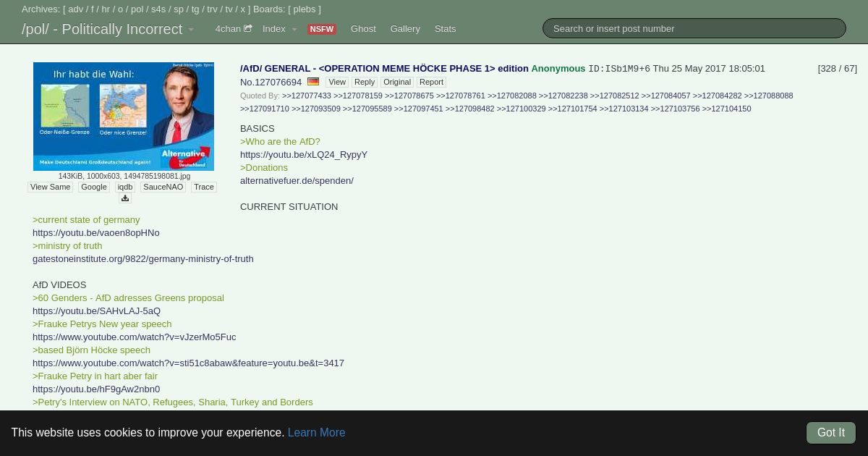Click the [328 / 67] reply counter

838,68
